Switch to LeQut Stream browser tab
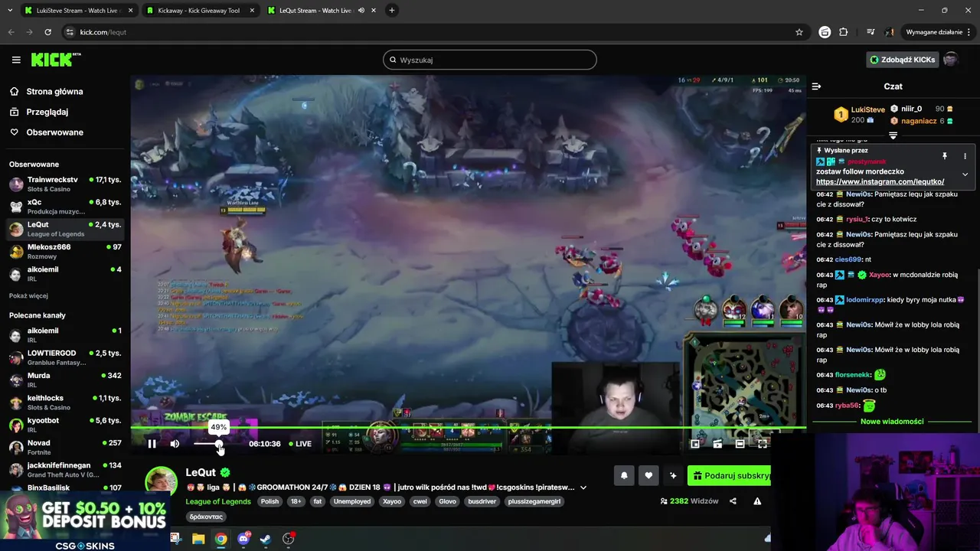This screenshot has width=980, height=551. (x=322, y=10)
